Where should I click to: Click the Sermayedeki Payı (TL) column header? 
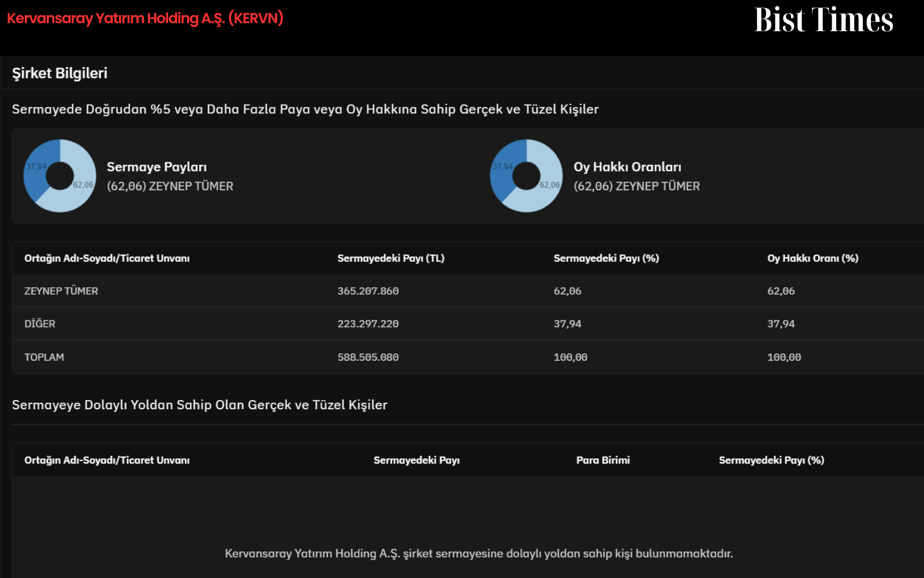391,258
